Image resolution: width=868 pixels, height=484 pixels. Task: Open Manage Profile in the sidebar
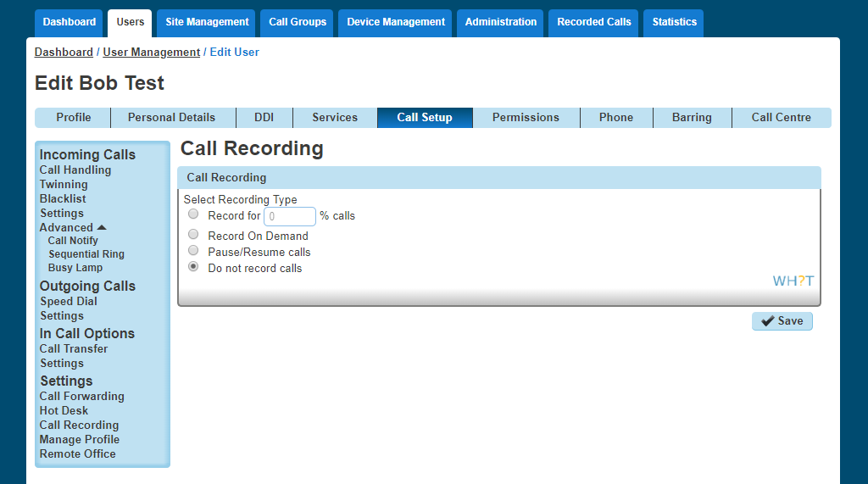(79, 440)
